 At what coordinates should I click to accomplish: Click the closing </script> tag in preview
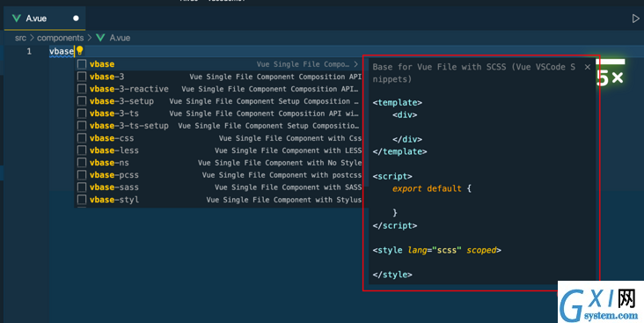click(x=395, y=225)
